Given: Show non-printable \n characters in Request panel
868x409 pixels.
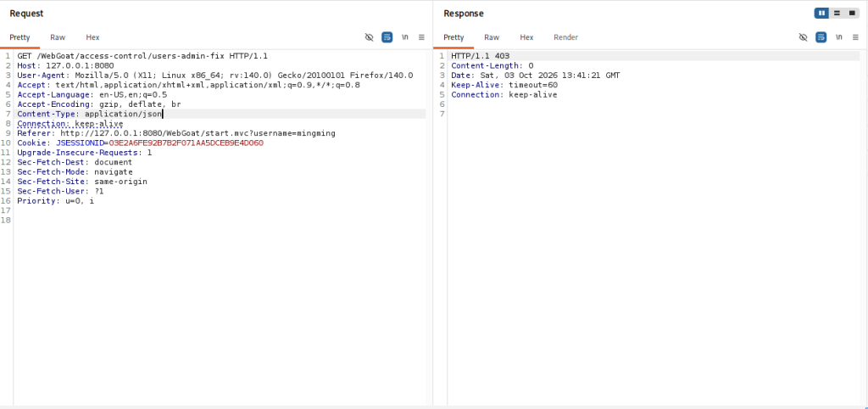Looking at the screenshot, I should tap(405, 37).
